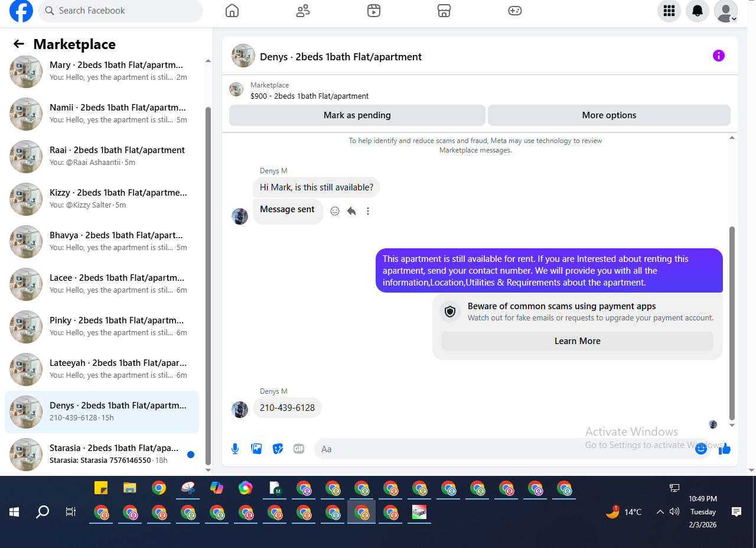The height and width of the screenshot is (548, 756).
Task: Open the Windows notification center
Action: coord(737,512)
